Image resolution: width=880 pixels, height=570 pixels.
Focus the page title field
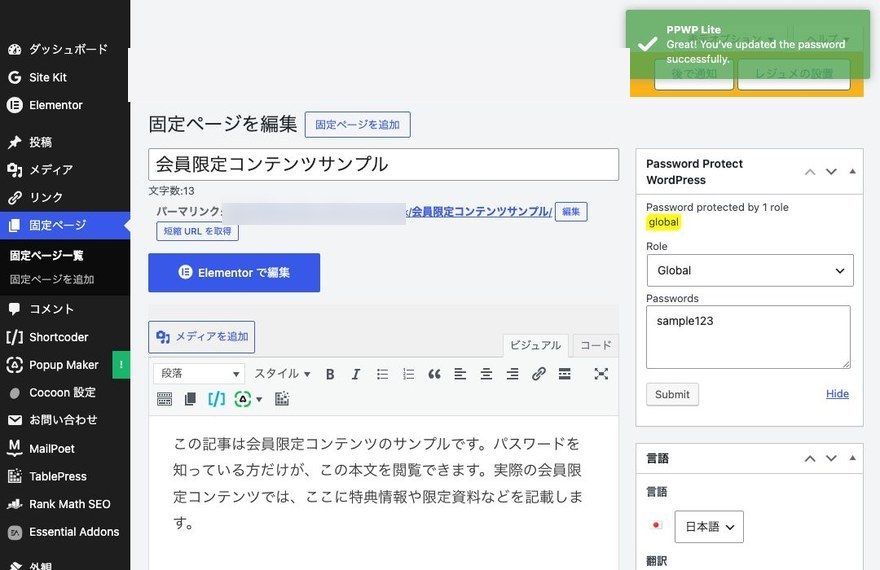pyautogui.click(x=383, y=164)
